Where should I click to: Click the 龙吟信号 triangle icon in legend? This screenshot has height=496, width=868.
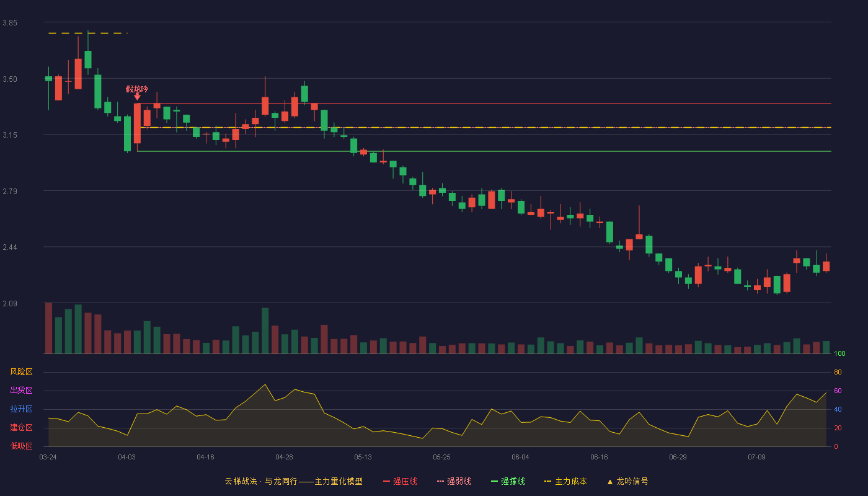coord(610,482)
